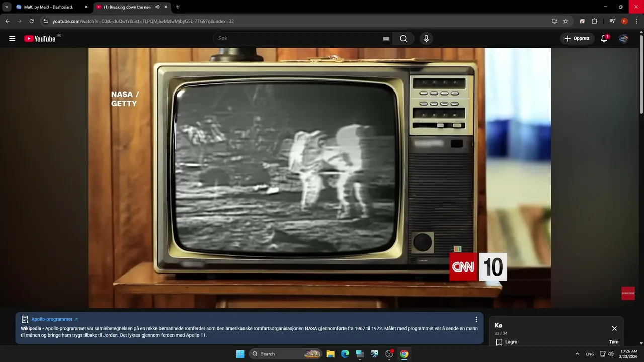Install app icon in address bar
The image size is (644, 362).
(554, 21)
